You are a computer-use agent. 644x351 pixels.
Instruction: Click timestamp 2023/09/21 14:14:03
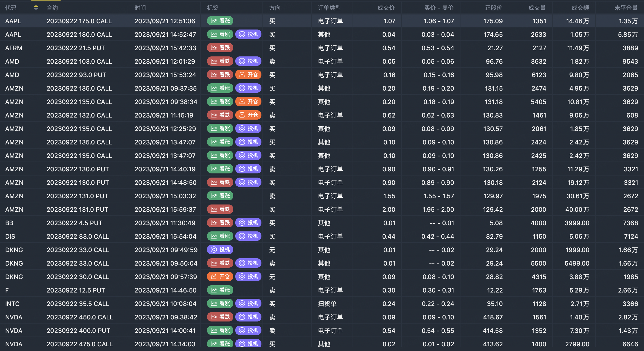pyautogui.click(x=165, y=344)
